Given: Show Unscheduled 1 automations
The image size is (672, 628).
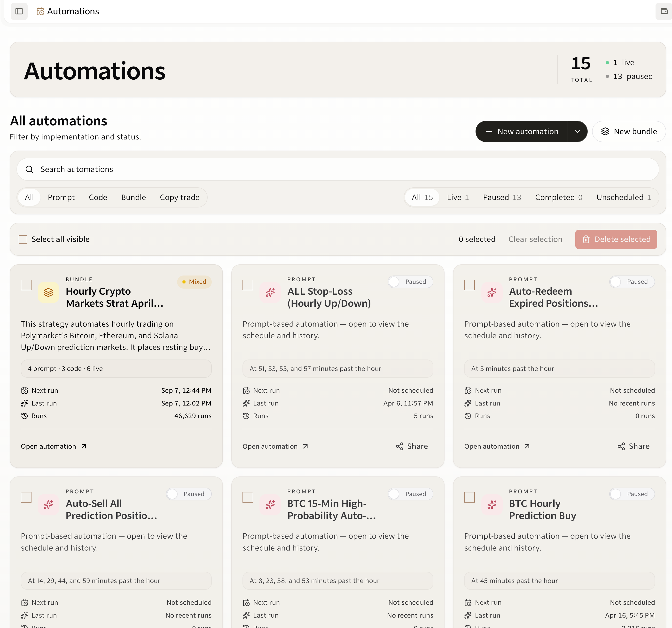Looking at the screenshot, I should point(623,197).
